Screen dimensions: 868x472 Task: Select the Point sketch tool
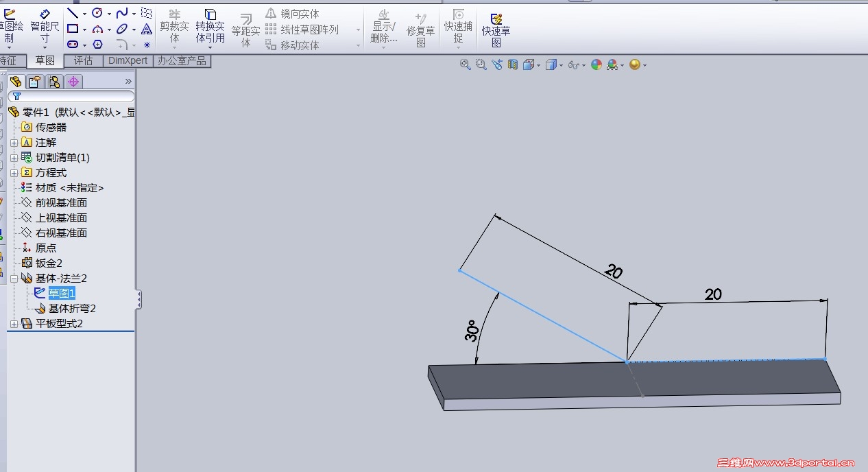coord(147,45)
